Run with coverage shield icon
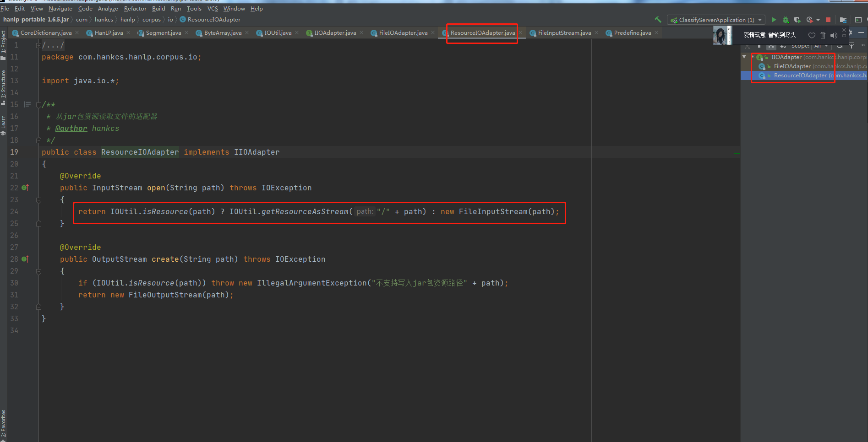 [797, 20]
